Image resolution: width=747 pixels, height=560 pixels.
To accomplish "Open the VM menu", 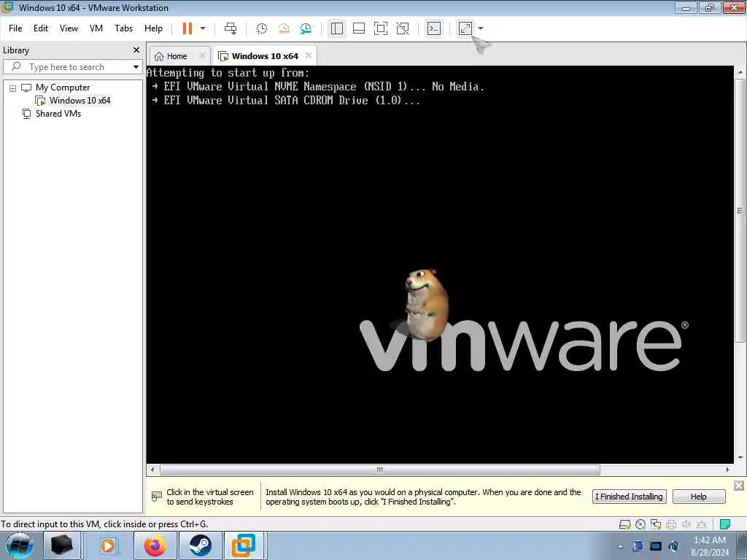I will click(96, 28).
